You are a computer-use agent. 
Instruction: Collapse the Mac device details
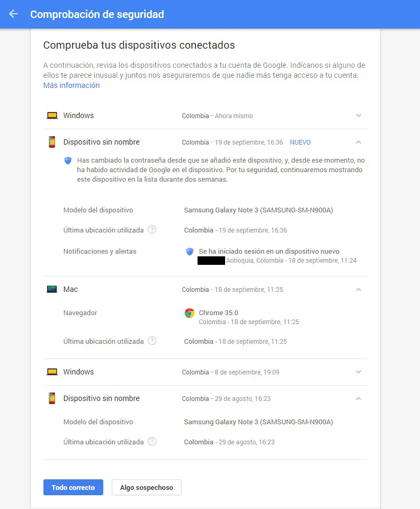(359, 289)
